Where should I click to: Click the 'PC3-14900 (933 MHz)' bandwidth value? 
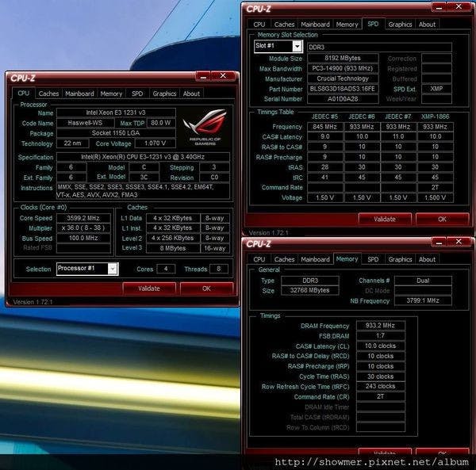(343, 68)
